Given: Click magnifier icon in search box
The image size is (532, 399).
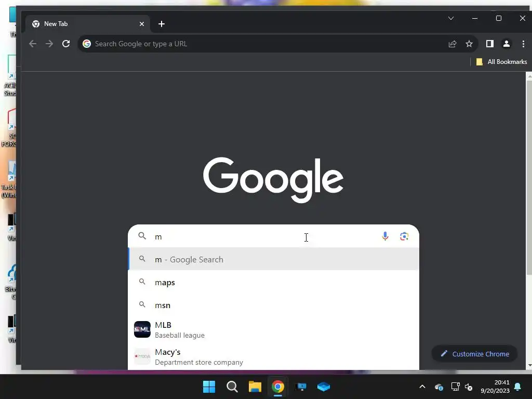Looking at the screenshot, I should click(x=142, y=236).
